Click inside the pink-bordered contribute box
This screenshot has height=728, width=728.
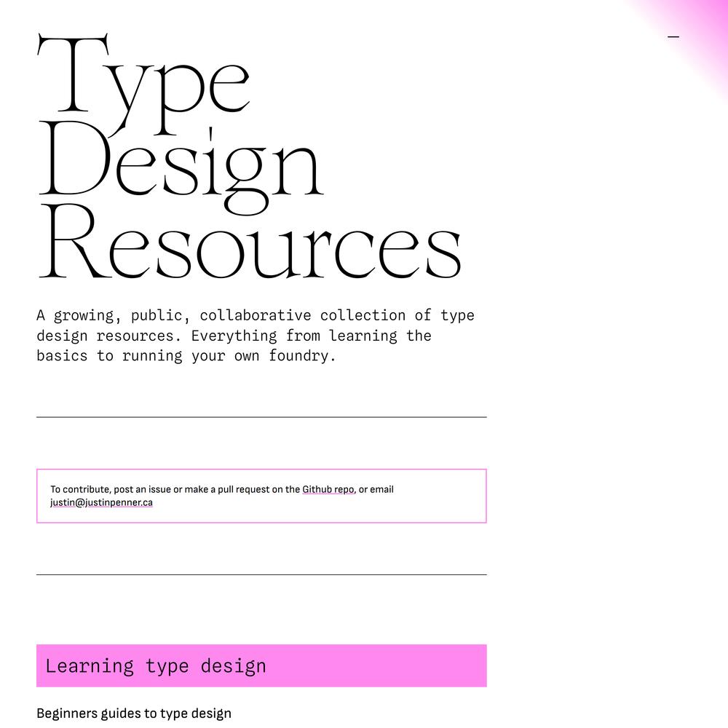437,506
